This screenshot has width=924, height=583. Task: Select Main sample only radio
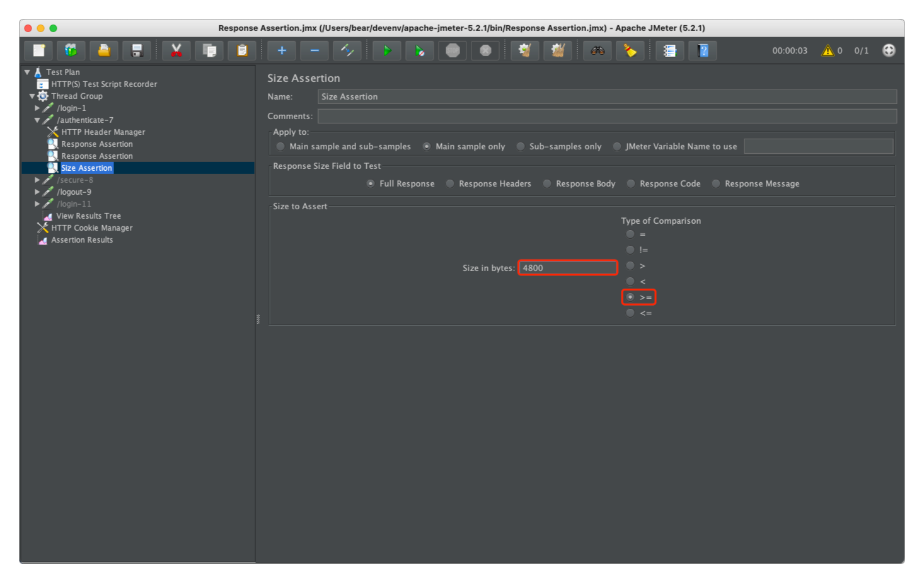coord(427,146)
